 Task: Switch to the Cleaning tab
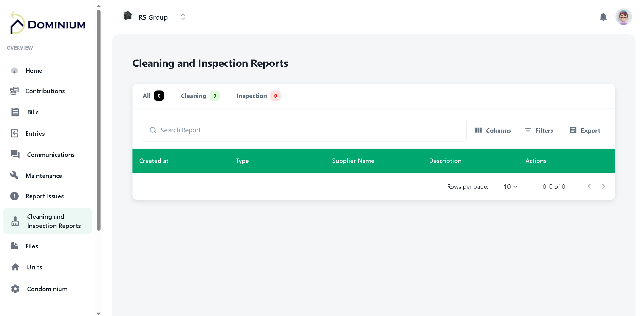[x=193, y=96]
